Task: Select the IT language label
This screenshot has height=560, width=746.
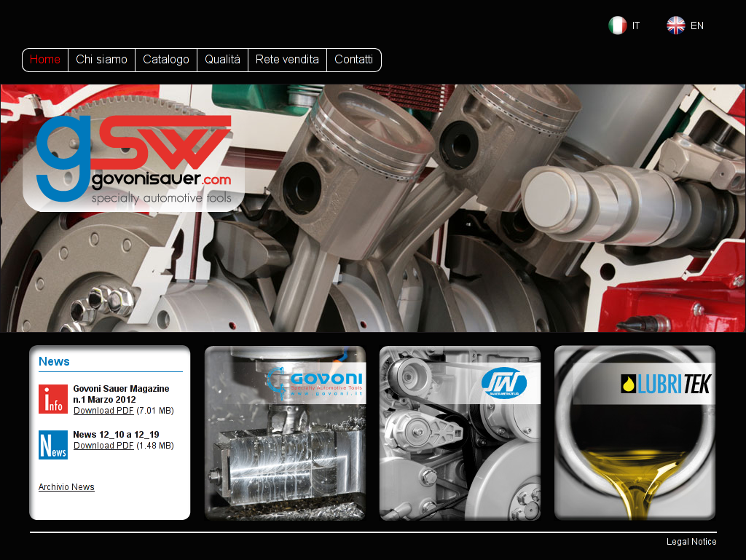Action: pos(635,25)
